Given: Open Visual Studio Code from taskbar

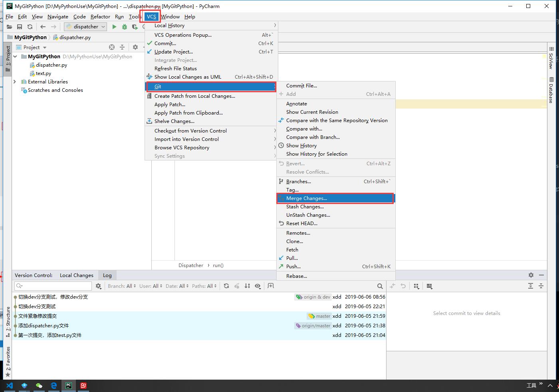Looking at the screenshot, I should pos(10,385).
